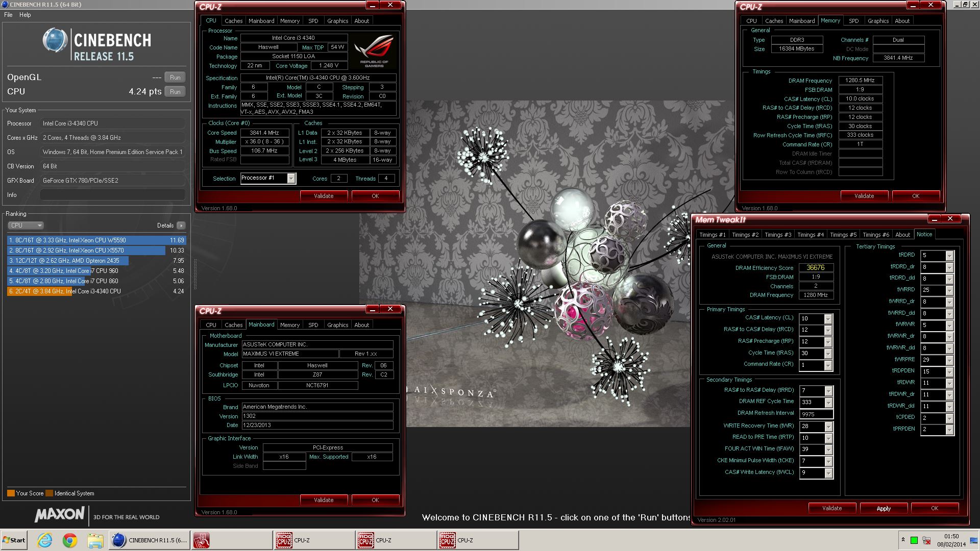Click the BIOS Version field showing 1302

coord(317,416)
